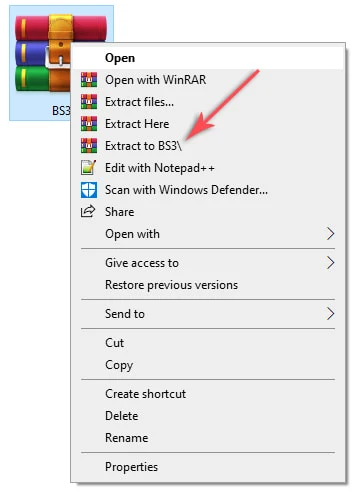The image size is (362, 504).
Task: Choose Rename from the context menu
Action: click(x=208, y=438)
